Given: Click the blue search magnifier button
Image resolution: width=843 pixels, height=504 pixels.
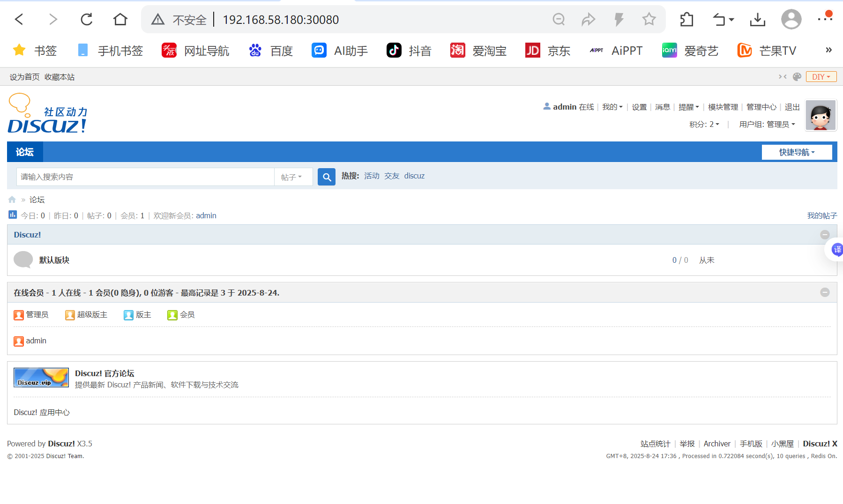Looking at the screenshot, I should (x=327, y=177).
